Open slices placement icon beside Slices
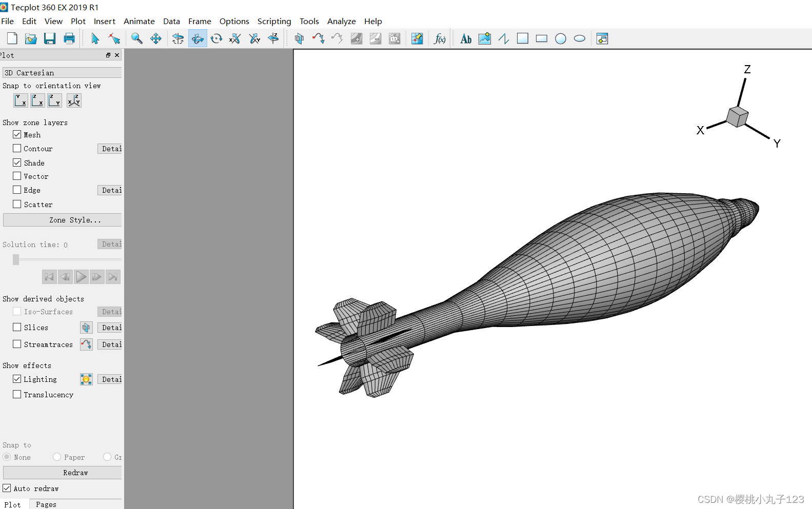The width and height of the screenshot is (812, 509). (x=86, y=328)
